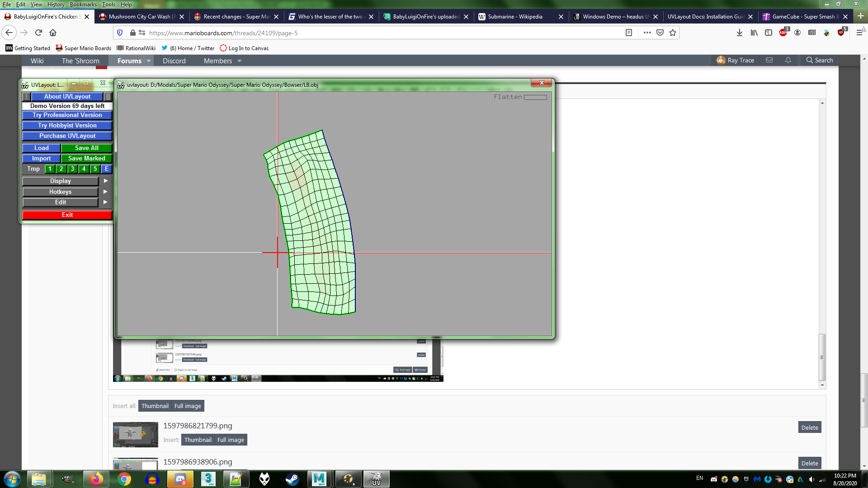
Task: Click Try Professional Version button
Action: pyautogui.click(x=67, y=115)
